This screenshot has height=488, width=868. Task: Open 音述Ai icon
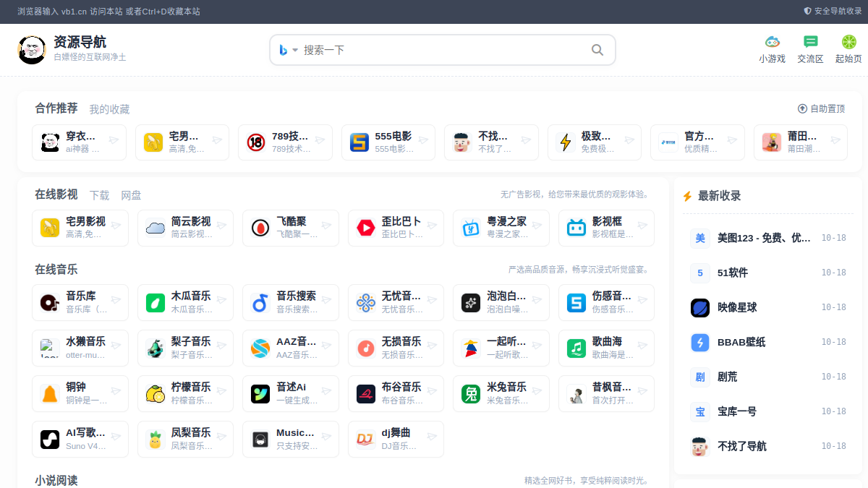(260, 393)
